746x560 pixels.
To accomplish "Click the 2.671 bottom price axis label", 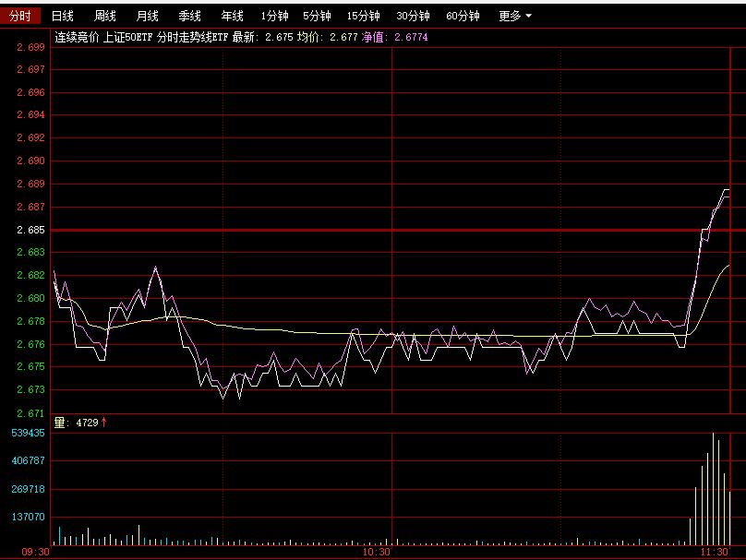I will tap(30, 413).
